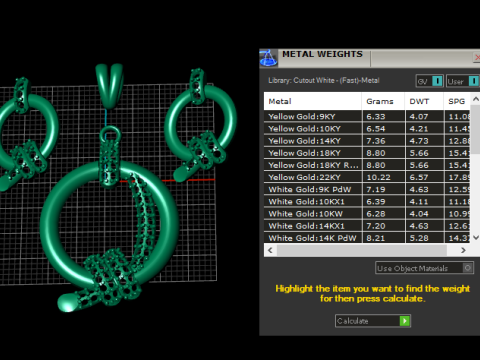
Task: Click the green arrow on Calculate
Action: (x=404, y=321)
